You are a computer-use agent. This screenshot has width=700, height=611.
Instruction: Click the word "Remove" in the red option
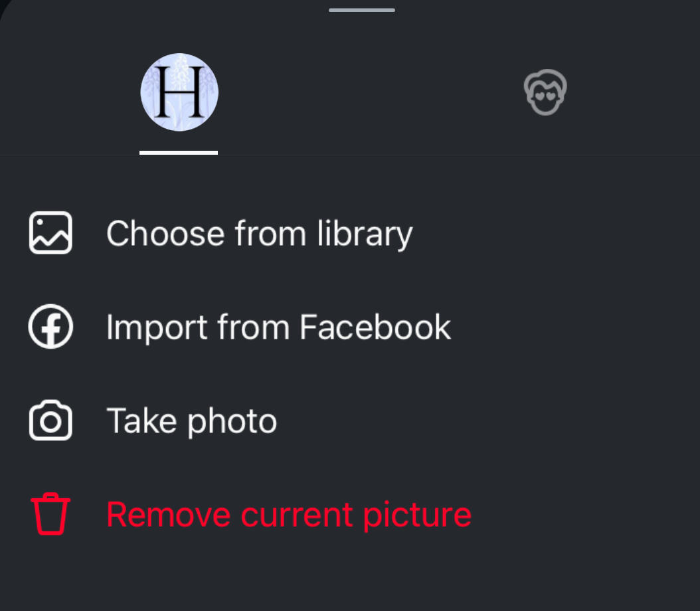tap(168, 515)
